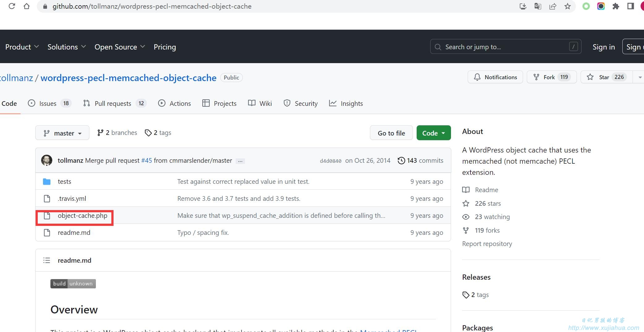Expand commit message ellipsis button

coord(240,161)
